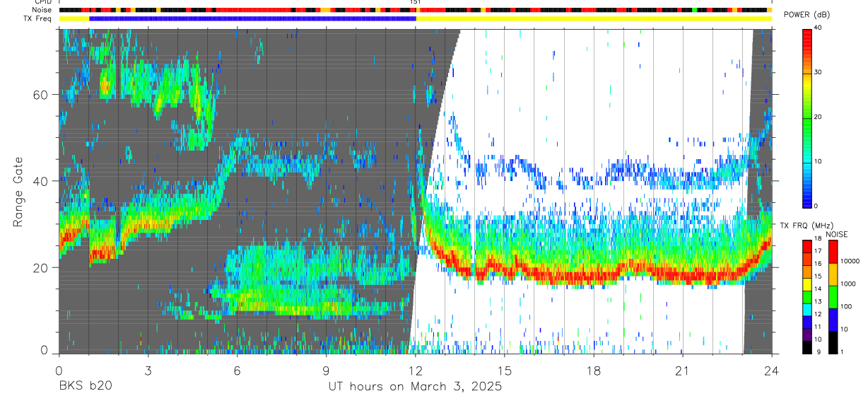Click the 60 tick on Range Gate axis
This screenshot has width=868, height=401.
[42, 95]
